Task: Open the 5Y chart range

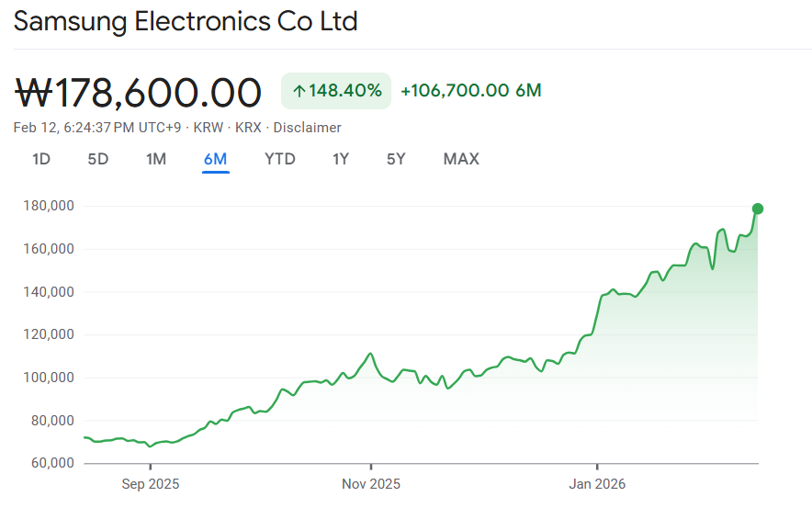Action: [396, 159]
